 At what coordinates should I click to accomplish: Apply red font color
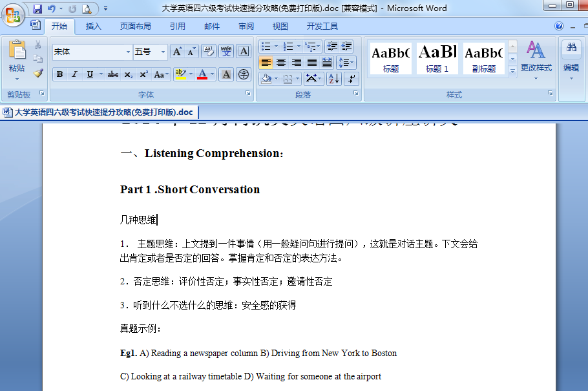[x=202, y=74]
